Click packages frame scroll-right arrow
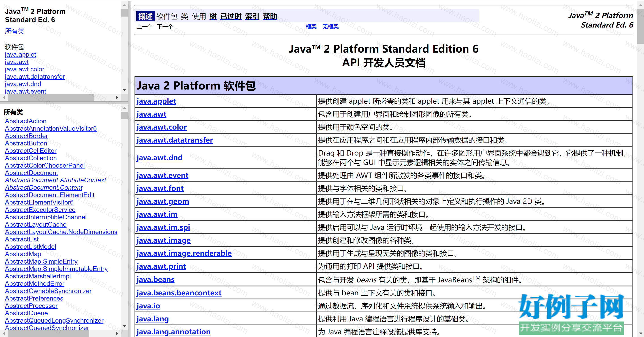The width and height of the screenshot is (644, 337). pos(117,98)
